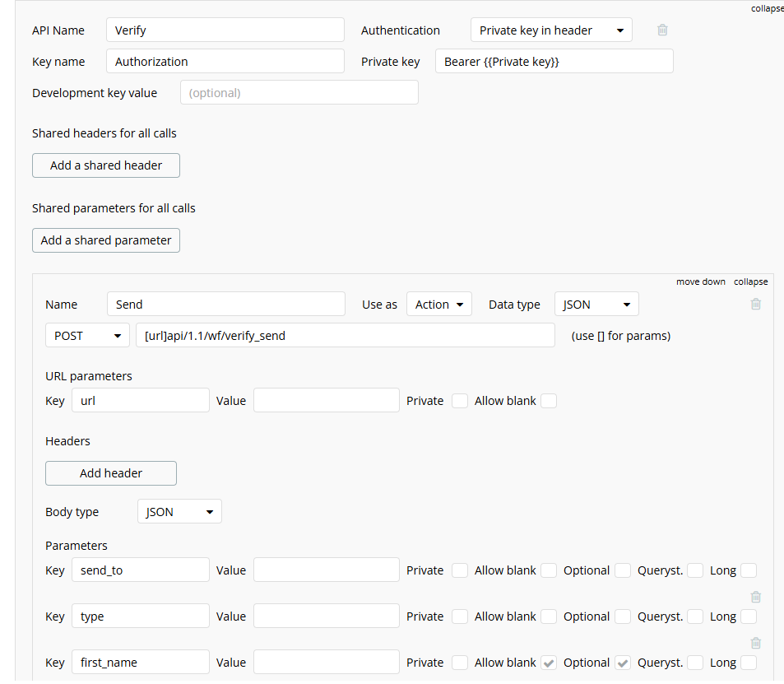Uncheck Allow blank for first_name parameter
784x684 pixels.
549,663
